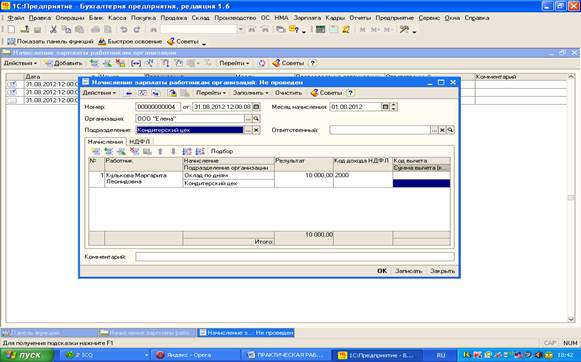Image resolution: width=581 pixels, height=362 pixels.
Task: Click ellipsis select button for Подразделение
Action: click(x=248, y=130)
